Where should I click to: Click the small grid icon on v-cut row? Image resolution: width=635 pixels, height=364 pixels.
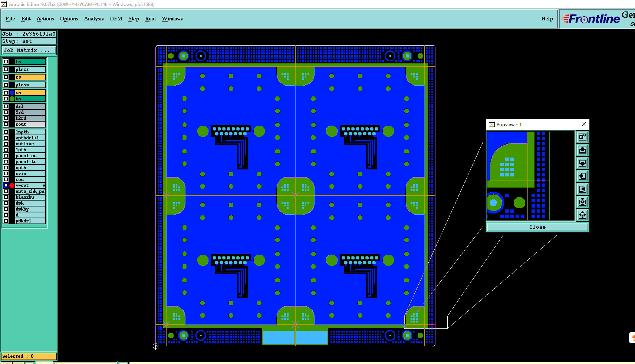tap(44, 185)
